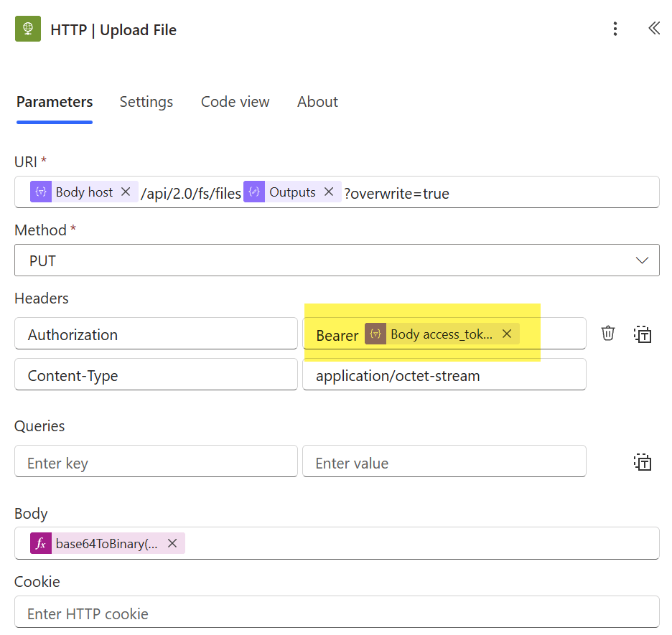This screenshot has width=672, height=635.
Task: Switch to the Settings tab
Action: 146,102
